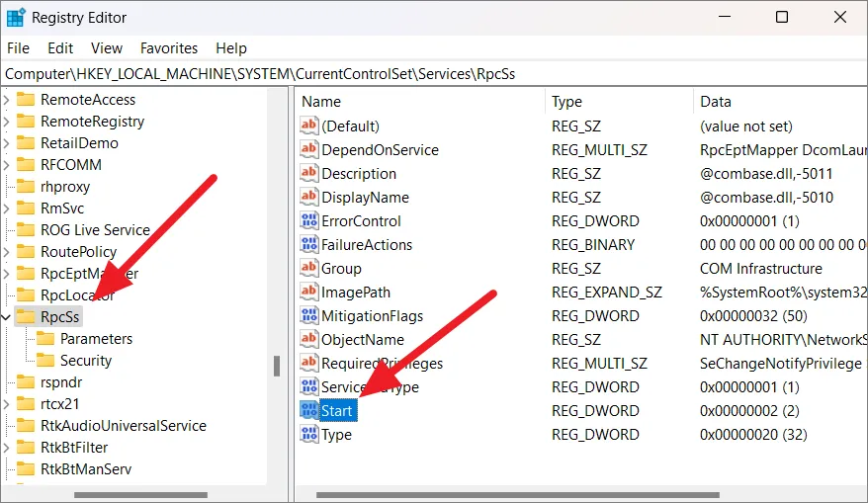Click the Description string value icon
The image size is (868, 503).
point(308,173)
